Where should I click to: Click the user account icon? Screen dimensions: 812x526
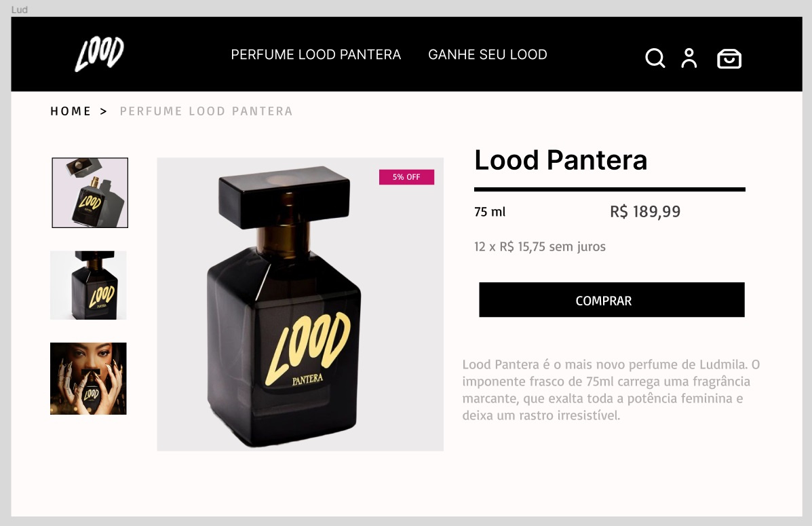coord(689,58)
